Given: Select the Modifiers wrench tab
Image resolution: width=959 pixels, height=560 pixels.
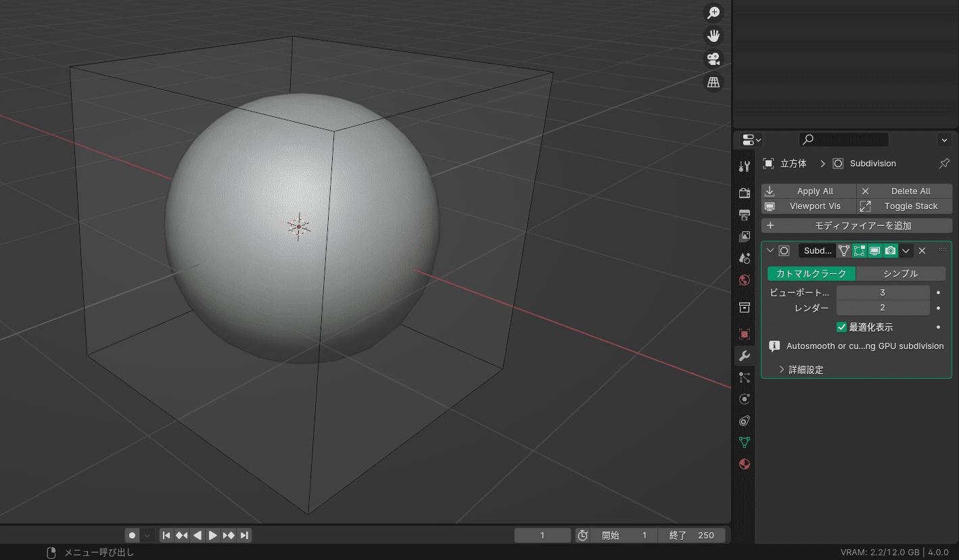Looking at the screenshot, I should click(x=745, y=356).
